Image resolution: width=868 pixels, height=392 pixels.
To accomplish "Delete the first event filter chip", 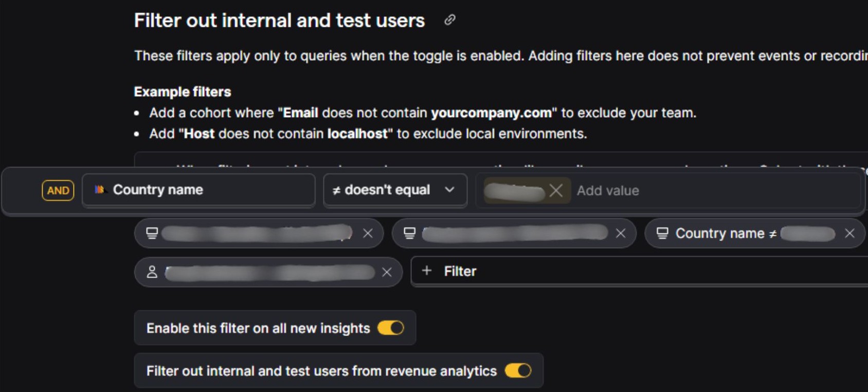I will (368, 233).
